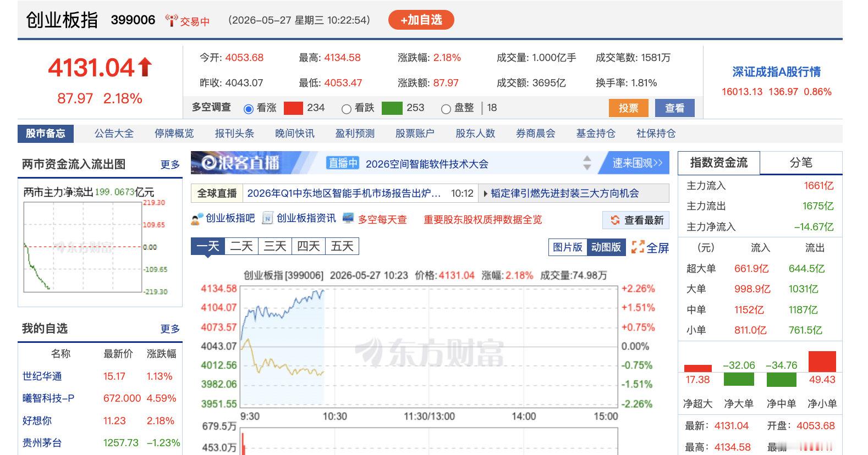Click the 速来围观>> button
Image resolution: width=868 pixels, height=455 pixels.
(637, 163)
